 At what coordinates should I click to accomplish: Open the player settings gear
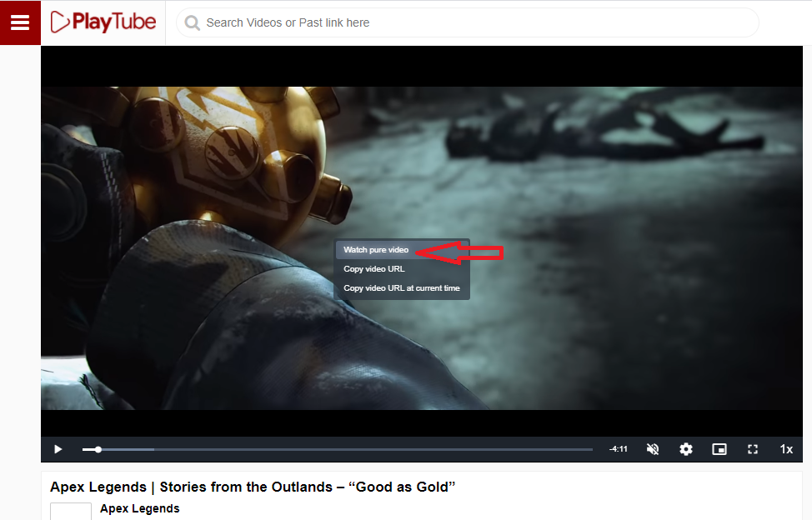click(685, 449)
